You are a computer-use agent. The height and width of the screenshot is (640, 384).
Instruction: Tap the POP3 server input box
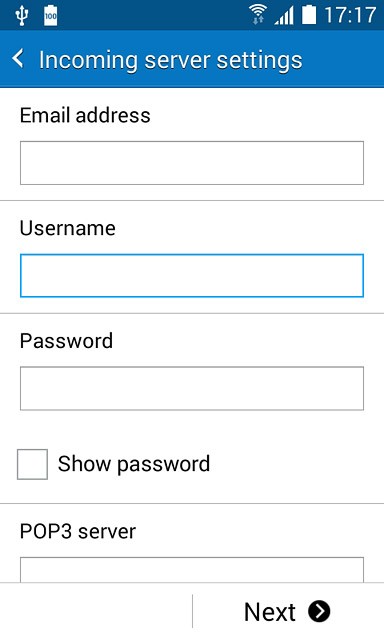point(192,569)
